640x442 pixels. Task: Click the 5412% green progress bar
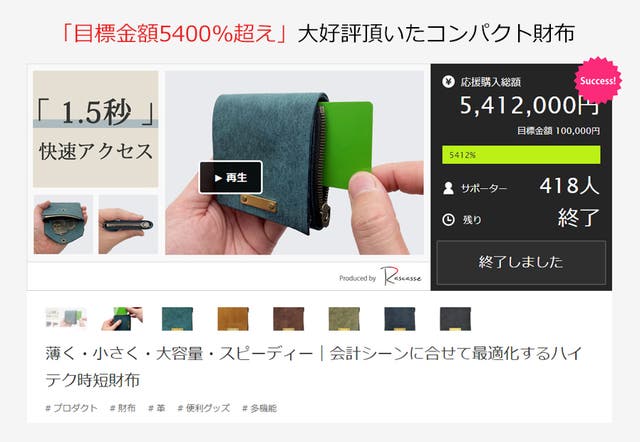[x=521, y=155]
